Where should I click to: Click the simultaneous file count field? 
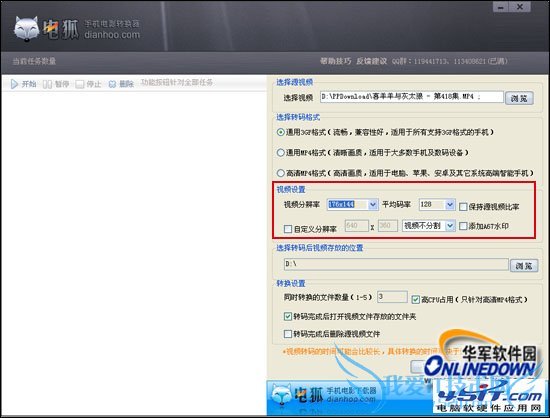point(392,297)
